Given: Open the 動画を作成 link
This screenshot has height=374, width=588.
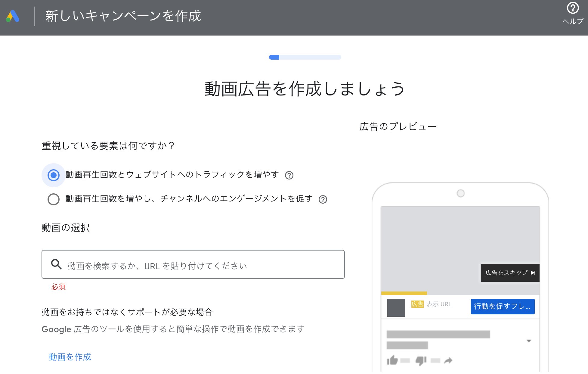Looking at the screenshot, I should pyautogui.click(x=70, y=357).
